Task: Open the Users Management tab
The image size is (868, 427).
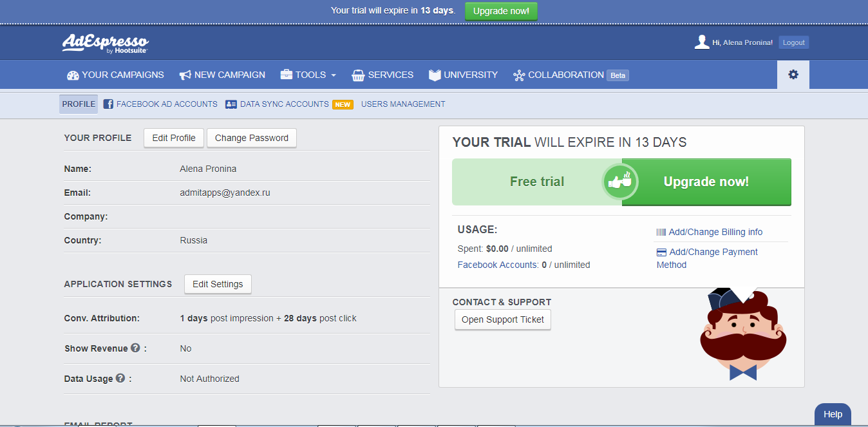Action: [403, 104]
